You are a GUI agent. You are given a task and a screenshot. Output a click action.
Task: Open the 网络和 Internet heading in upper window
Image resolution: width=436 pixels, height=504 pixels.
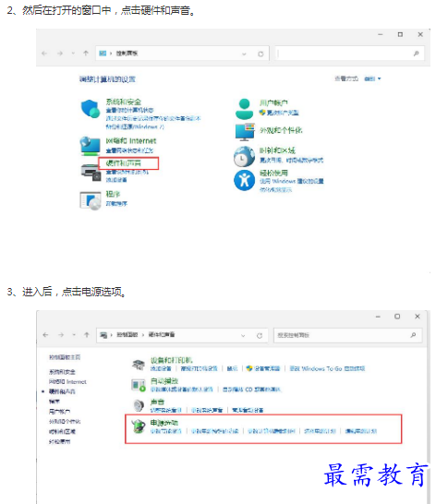tap(131, 141)
